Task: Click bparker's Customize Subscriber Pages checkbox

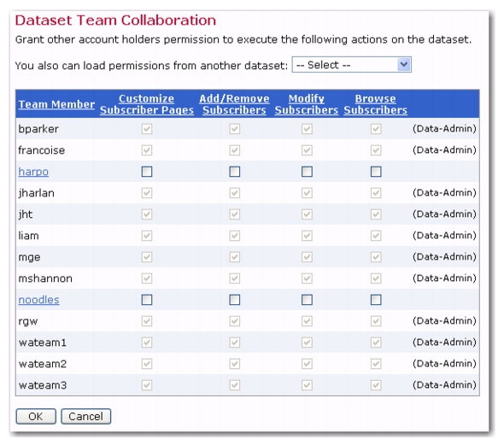Action: (147, 129)
